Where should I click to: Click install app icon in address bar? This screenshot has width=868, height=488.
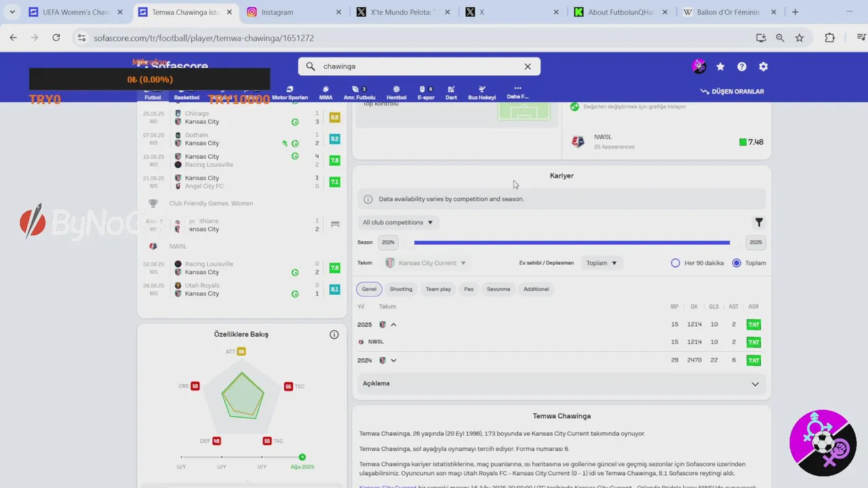[x=761, y=38]
